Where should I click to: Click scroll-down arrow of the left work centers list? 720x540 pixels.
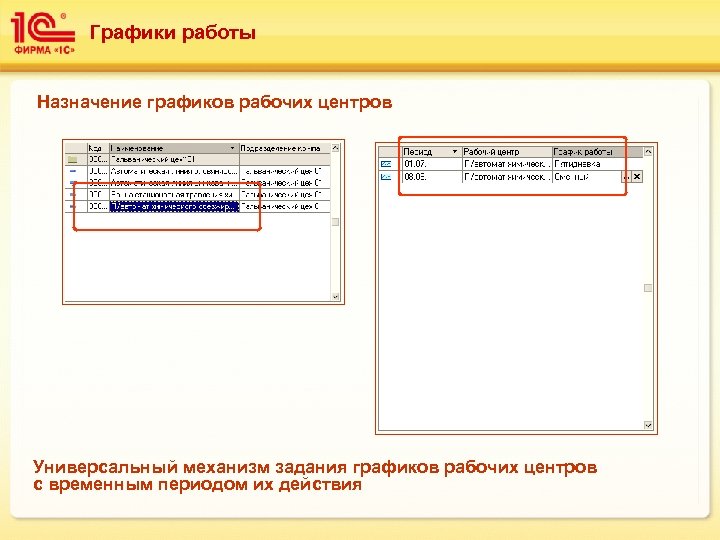[335, 297]
